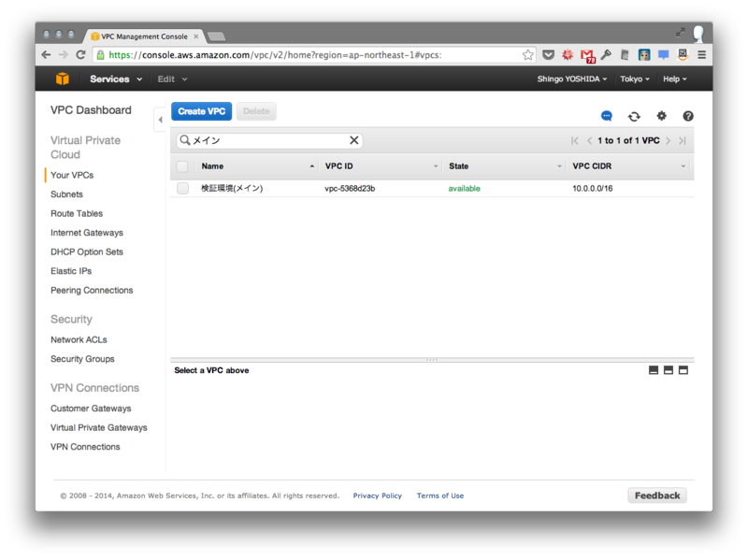Open the Privacy Policy link
Screen dimensions: 748x560
(378, 495)
